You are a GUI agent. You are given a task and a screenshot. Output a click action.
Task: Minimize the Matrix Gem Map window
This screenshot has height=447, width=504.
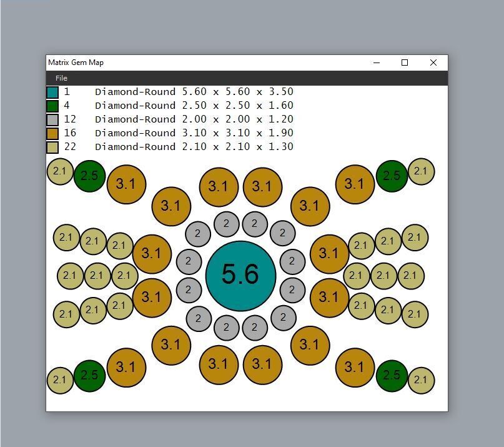(377, 63)
